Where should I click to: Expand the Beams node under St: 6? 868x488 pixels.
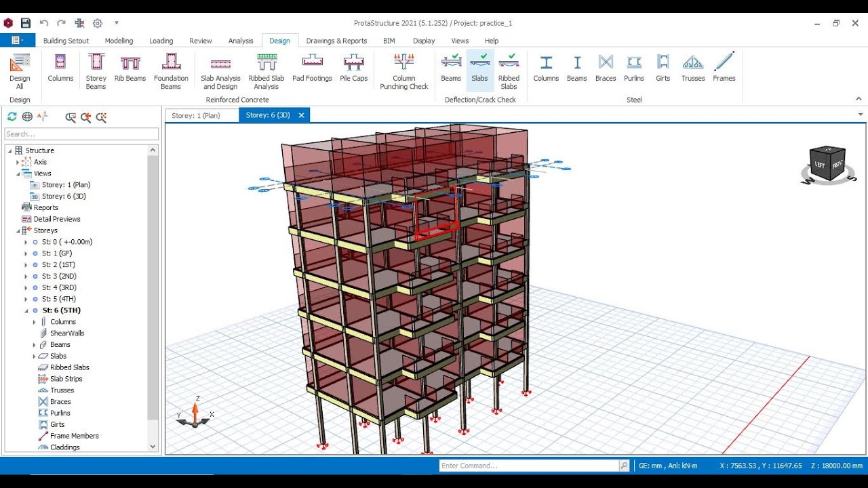click(35, 345)
